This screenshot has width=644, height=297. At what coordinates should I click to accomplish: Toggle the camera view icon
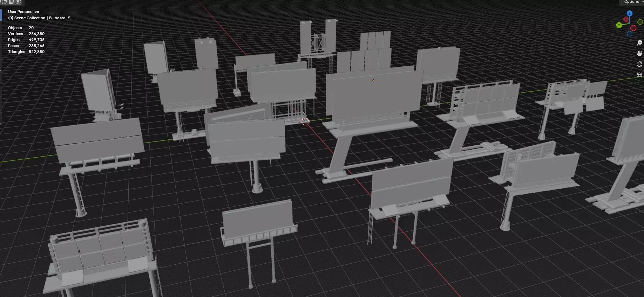[x=639, y=64]
